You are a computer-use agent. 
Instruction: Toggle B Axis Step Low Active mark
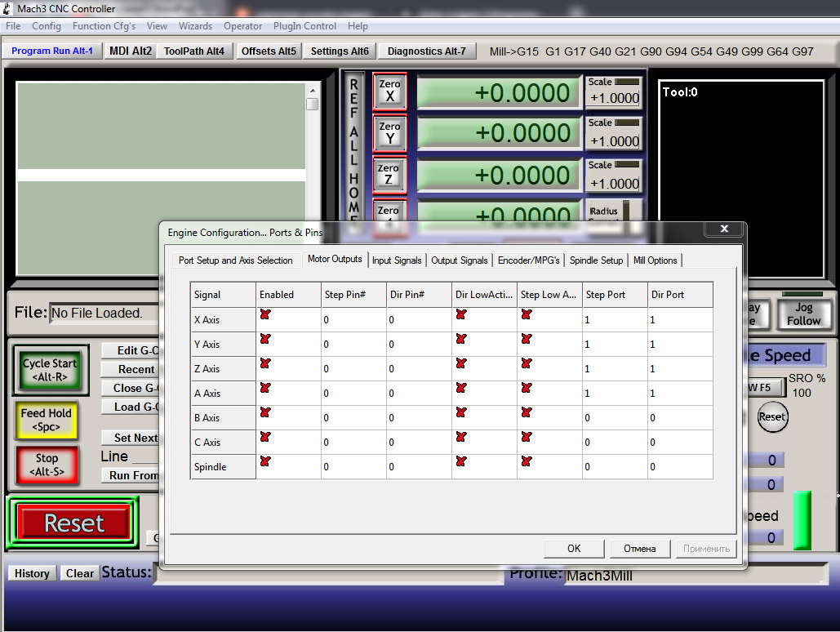click(x=527, y=412)
